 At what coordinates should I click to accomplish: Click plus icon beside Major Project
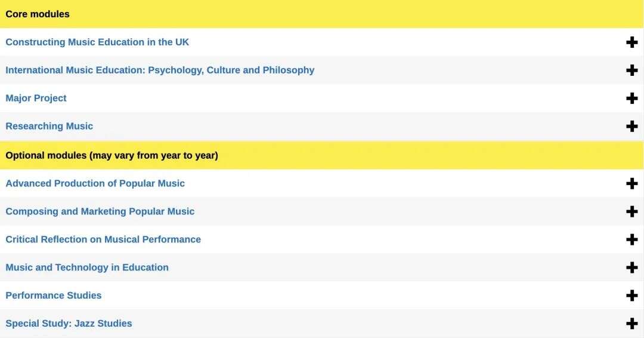[x=631, y=99]
